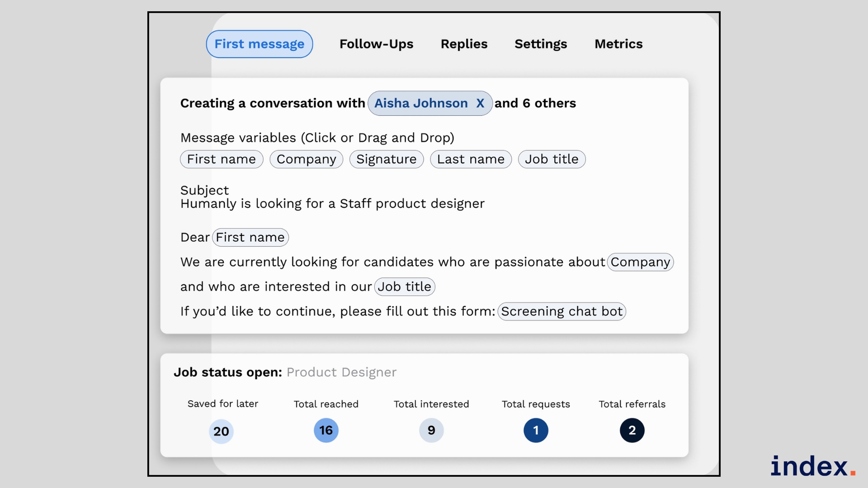The height and width of the screenshot is (488, 868).
Task: Select the Company tag in message body
Action: pos(640,262)
